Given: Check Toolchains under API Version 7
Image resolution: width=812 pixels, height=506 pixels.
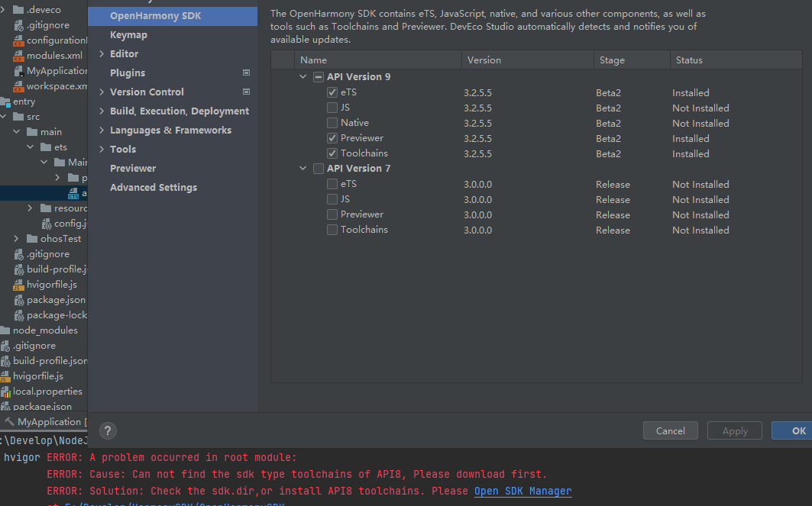Looking at the screenshot, I should tap(332, 230).
